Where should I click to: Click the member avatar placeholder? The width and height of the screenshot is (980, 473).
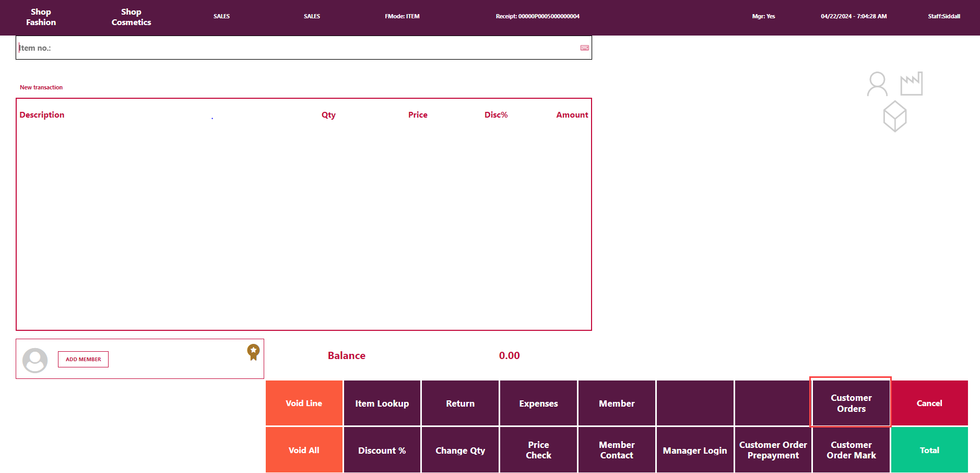35,360
